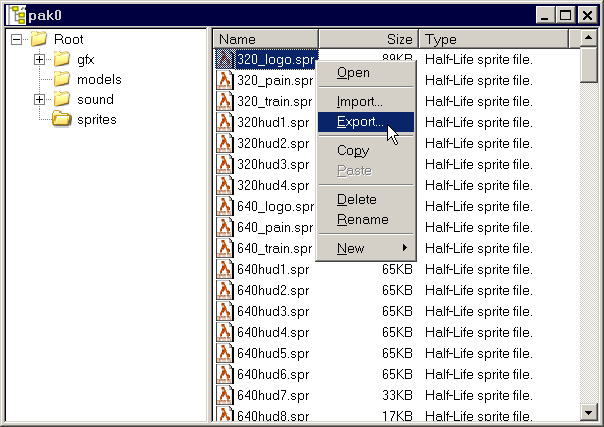Collapse the Root tree node
Viewport: 604px width, 427px height.
[17, 40]
